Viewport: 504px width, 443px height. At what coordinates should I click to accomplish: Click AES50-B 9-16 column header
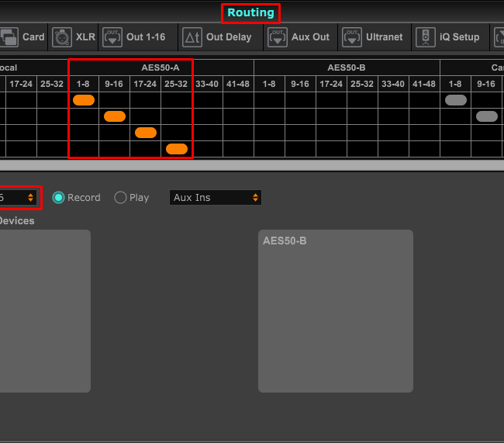tap(300, 84)
